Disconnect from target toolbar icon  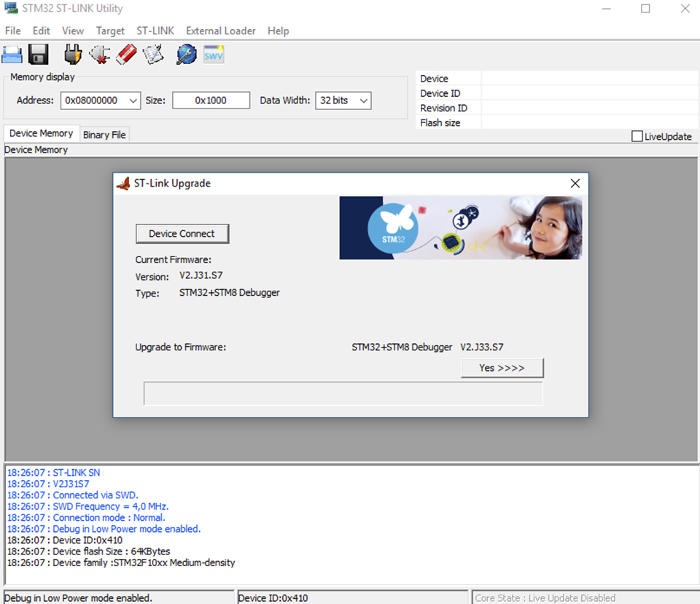pos(100,55)
